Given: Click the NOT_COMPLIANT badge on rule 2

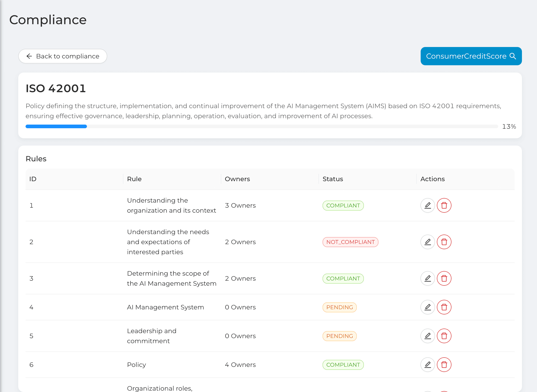Looking at the screenshot, I should 350,242.
